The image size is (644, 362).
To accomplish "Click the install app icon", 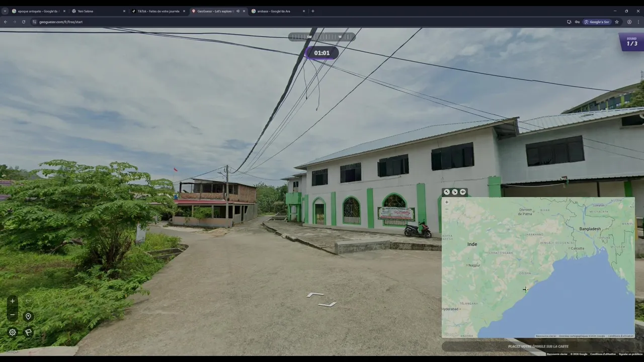I will [x=569, y=22].
